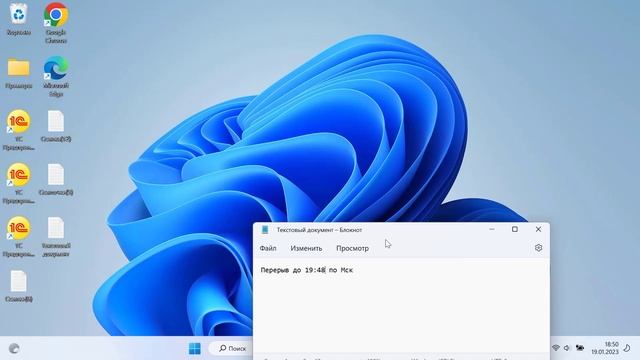Click the text line 'Перерыв до 19:48 по Мск'
This screenshot has height=360, width=640.
coord(307,270)
